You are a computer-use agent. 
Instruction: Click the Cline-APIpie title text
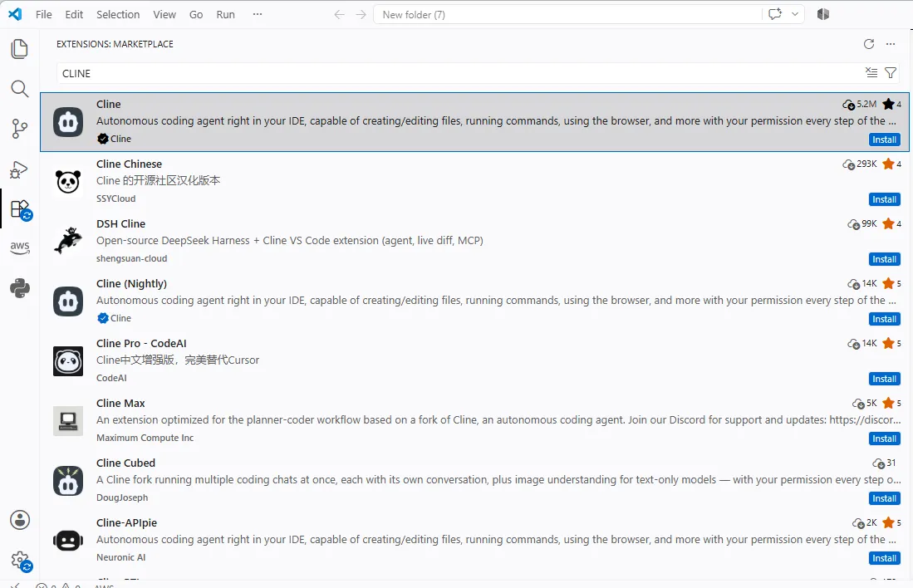coord(126,522)
